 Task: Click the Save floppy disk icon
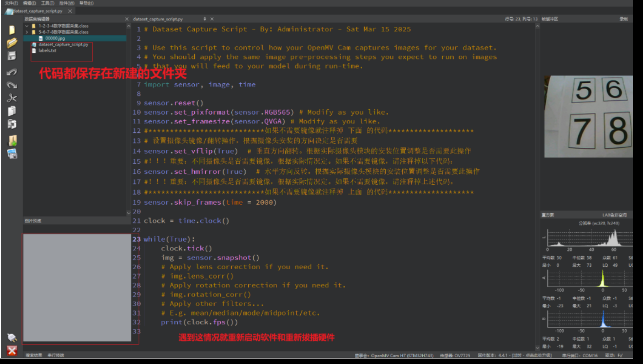pyautogui.click(x=12, y=56)
